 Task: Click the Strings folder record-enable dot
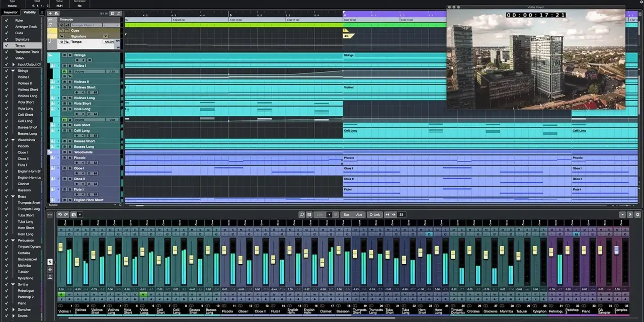[77, 60]
